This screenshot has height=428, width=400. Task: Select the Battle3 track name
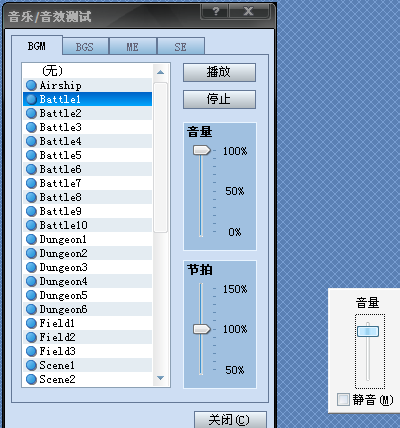tap(60, 127)
